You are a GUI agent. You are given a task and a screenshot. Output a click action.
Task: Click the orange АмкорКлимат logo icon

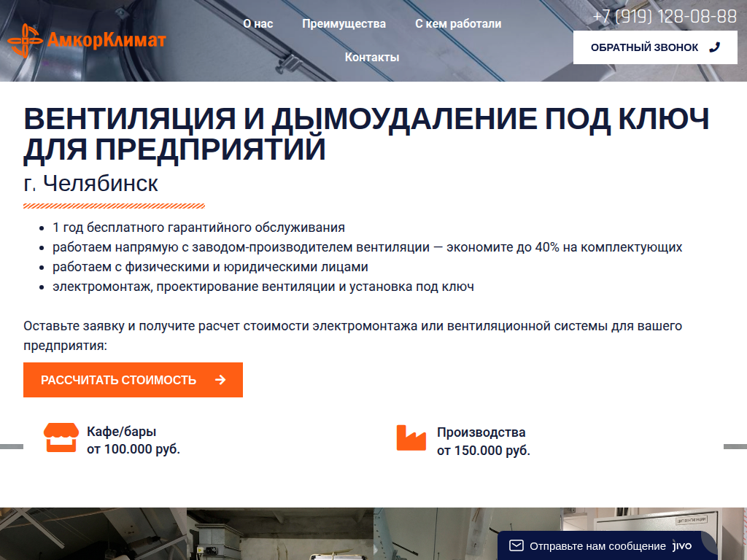click(26, 40)
